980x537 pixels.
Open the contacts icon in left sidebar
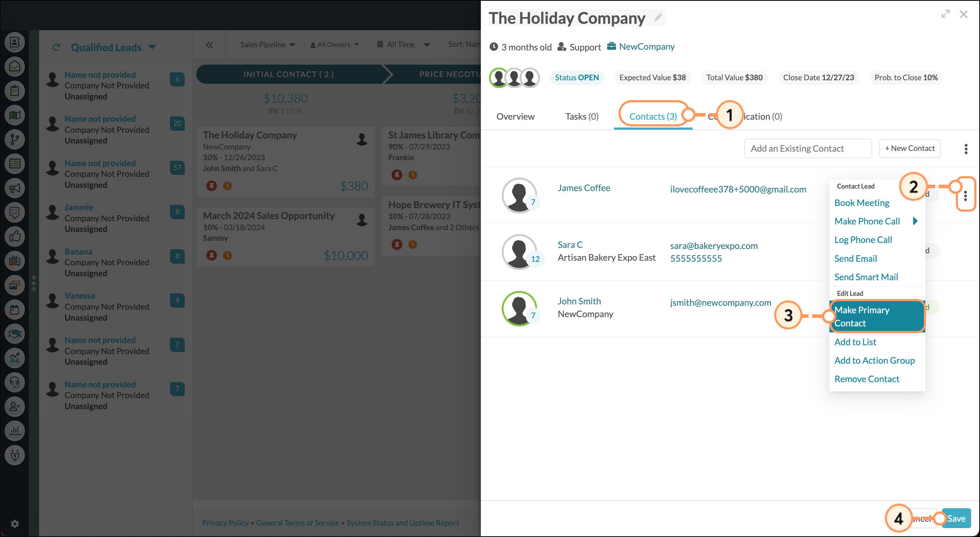click(x=15, y=42)
